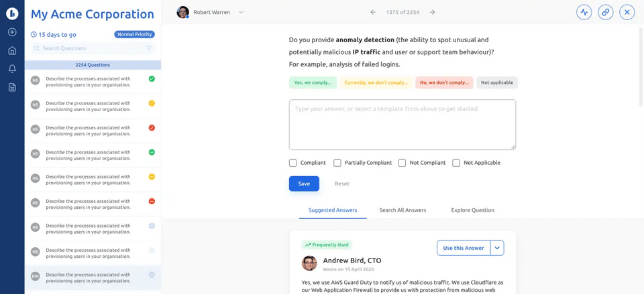This screenshot has width=644, height=294.
Task: Open notifications bell icon
Action: [x=12, y=69]
